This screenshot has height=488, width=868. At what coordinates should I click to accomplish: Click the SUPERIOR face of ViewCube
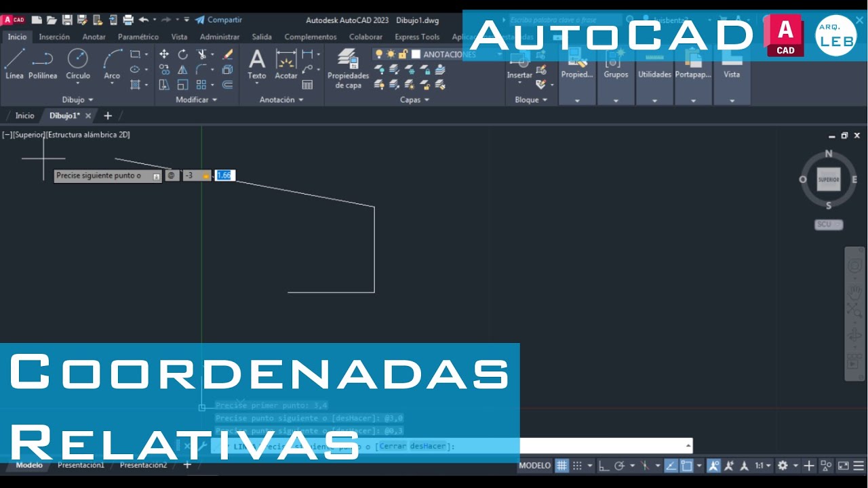[x=829, y=180]
